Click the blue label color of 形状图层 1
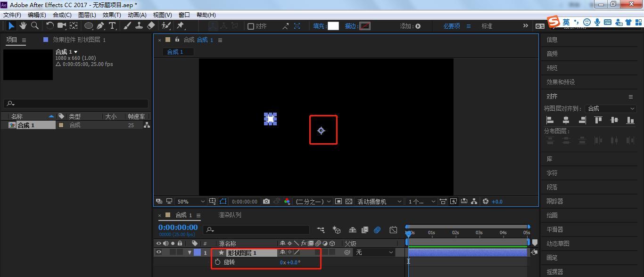This screenshot has width=644, height=277. (197, 253)
